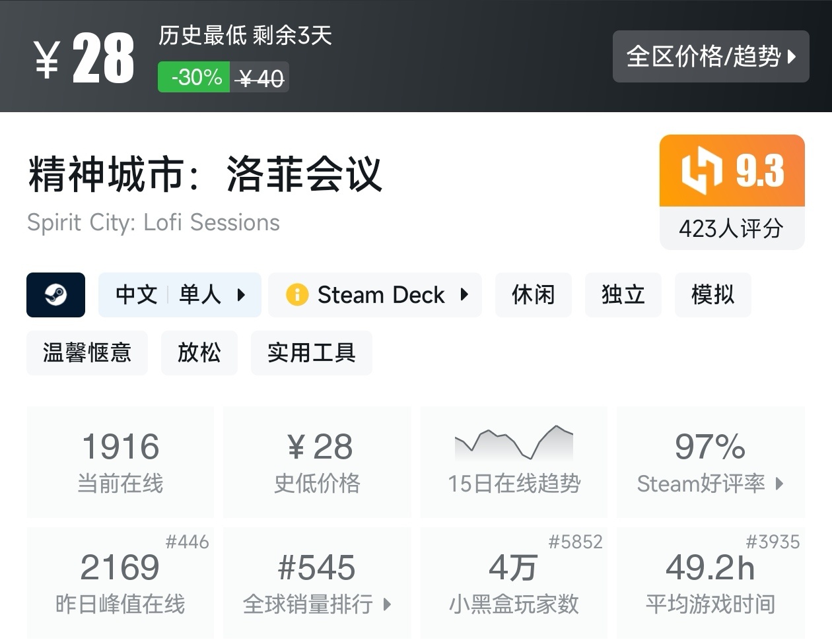This screenshot has height=644, width=832.
Task: Select the 温馨惬意 tag
Action: (87, 353)
